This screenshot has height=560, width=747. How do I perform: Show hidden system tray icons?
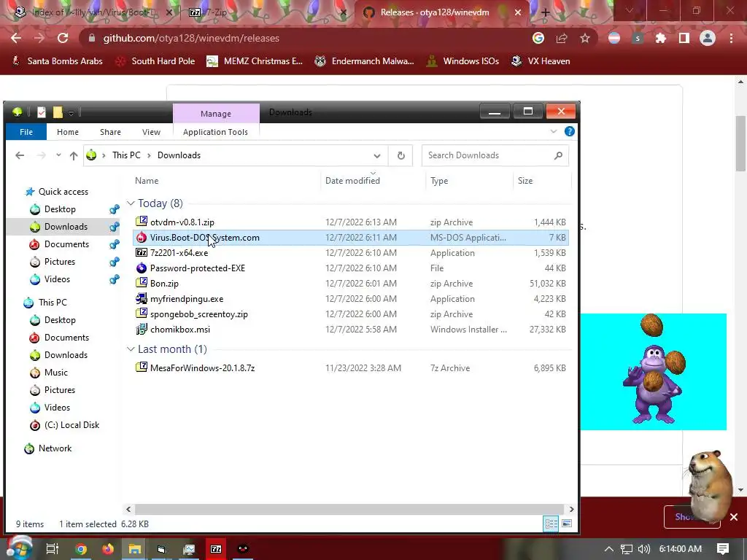point(609,549)
